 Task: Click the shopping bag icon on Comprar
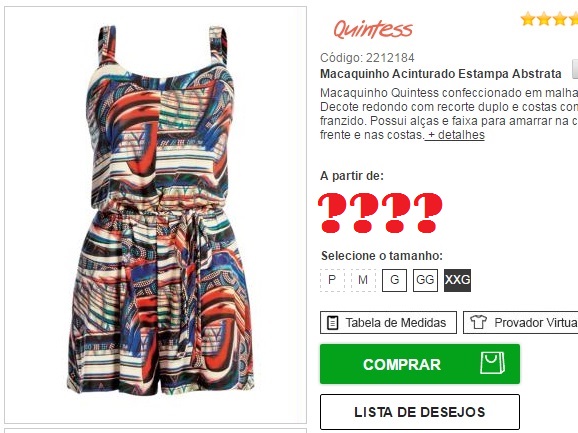(492, 363)
